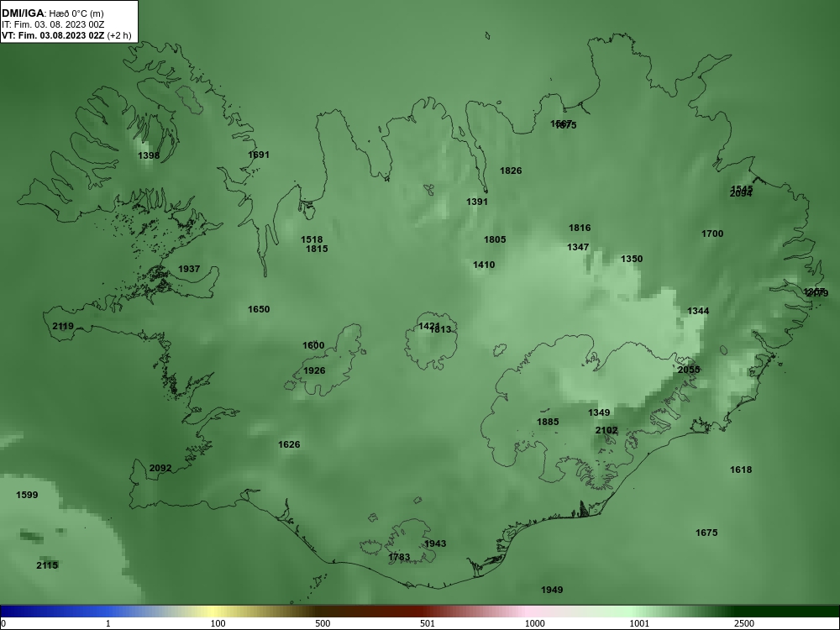Image resolution: width=840 pixels, height=630 pixels.
Task: Click the 1926 value on the glacier
Action: (x=314, y=370)
